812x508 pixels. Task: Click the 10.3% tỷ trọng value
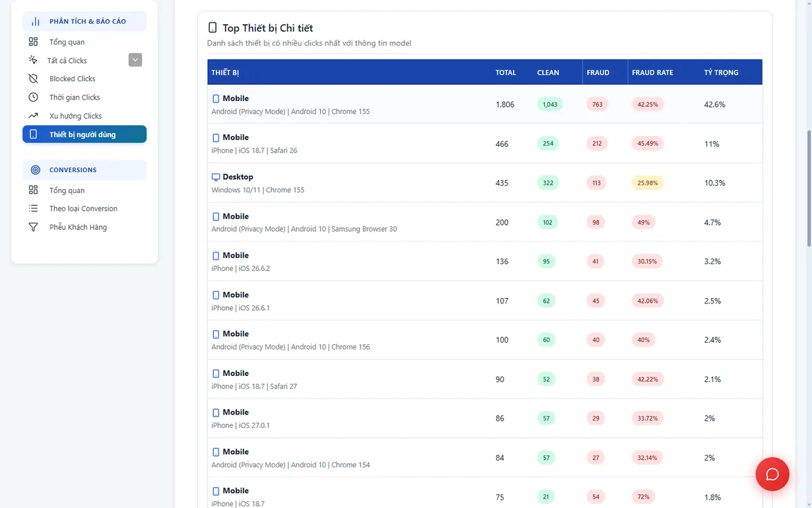pyautogui.click(x=715, y=183)
